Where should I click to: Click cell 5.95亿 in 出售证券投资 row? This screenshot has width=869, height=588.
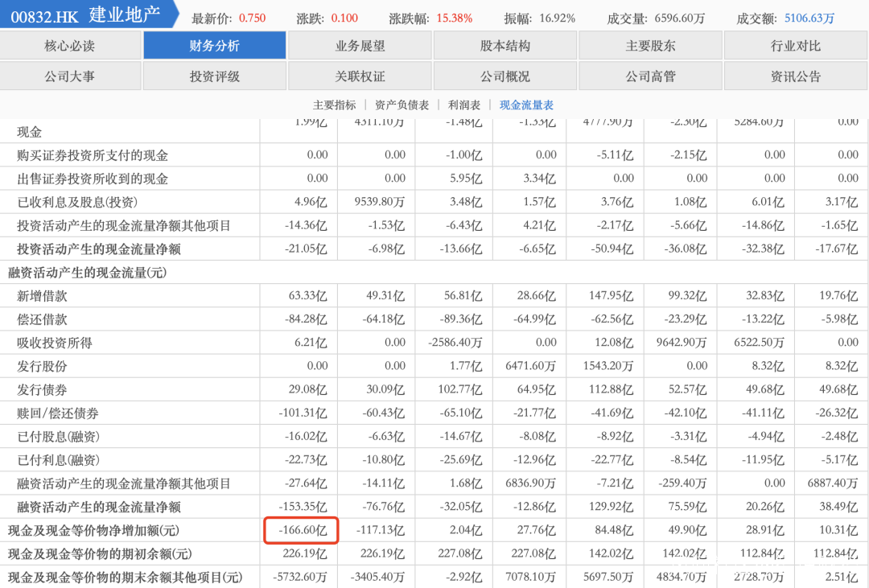(466, 179)
